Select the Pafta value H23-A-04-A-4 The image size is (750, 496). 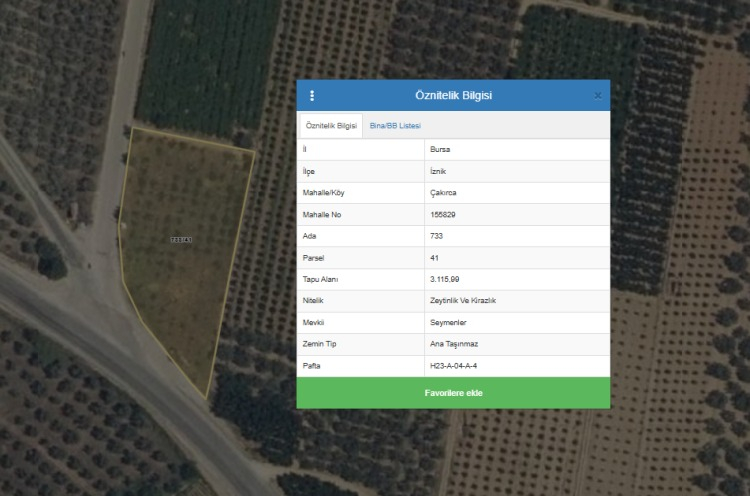coord(460,365)
